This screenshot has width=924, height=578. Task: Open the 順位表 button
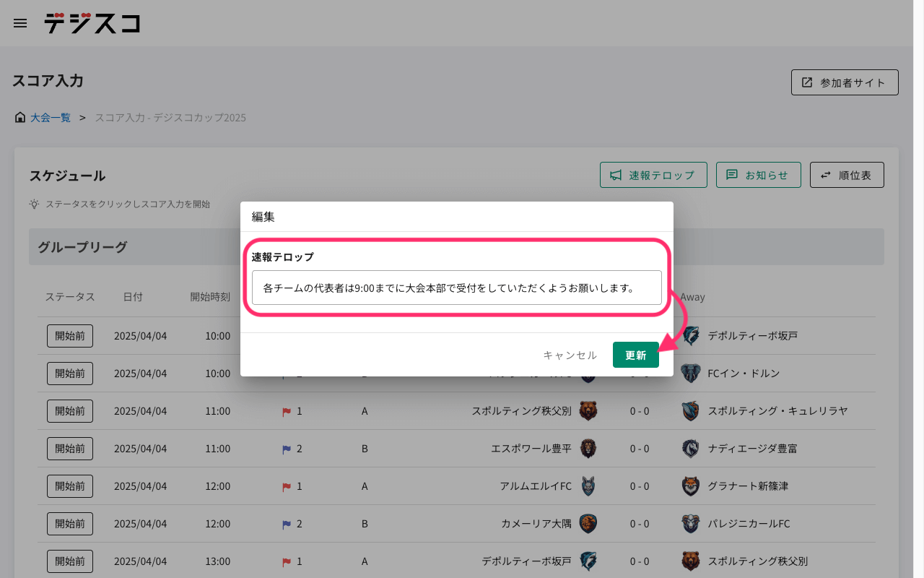[x=847, y=175]
